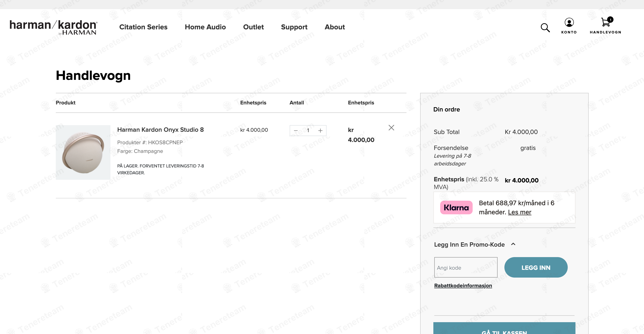Open the Handlevogn cart icon
Viewport: 644px width, 334px height.
tap(605, 23)
